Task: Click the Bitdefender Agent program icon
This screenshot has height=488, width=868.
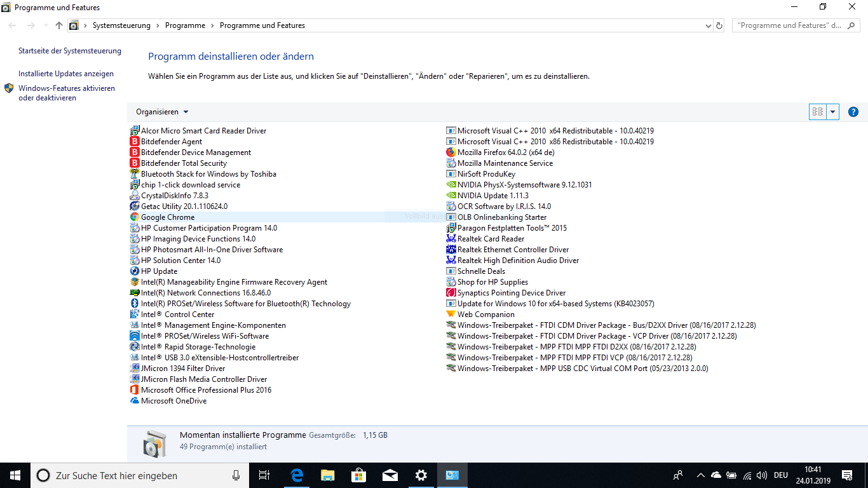Action: 134,142
